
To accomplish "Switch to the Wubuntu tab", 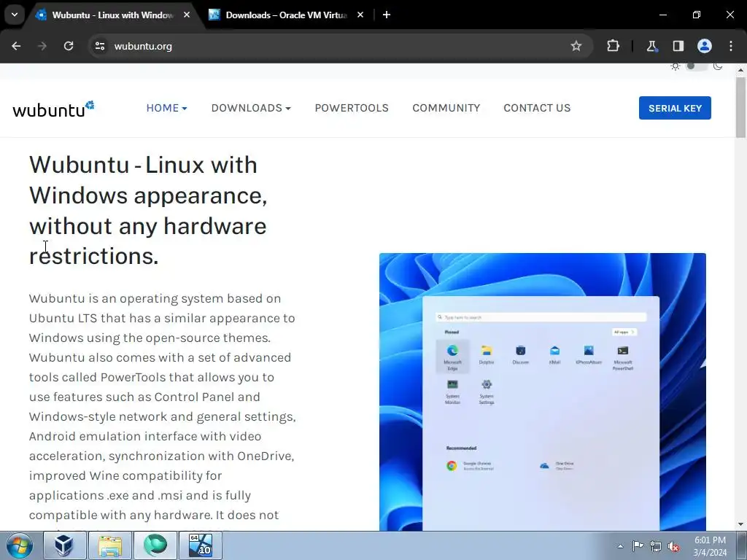I will pyautogui.click(x=112, y=15).
